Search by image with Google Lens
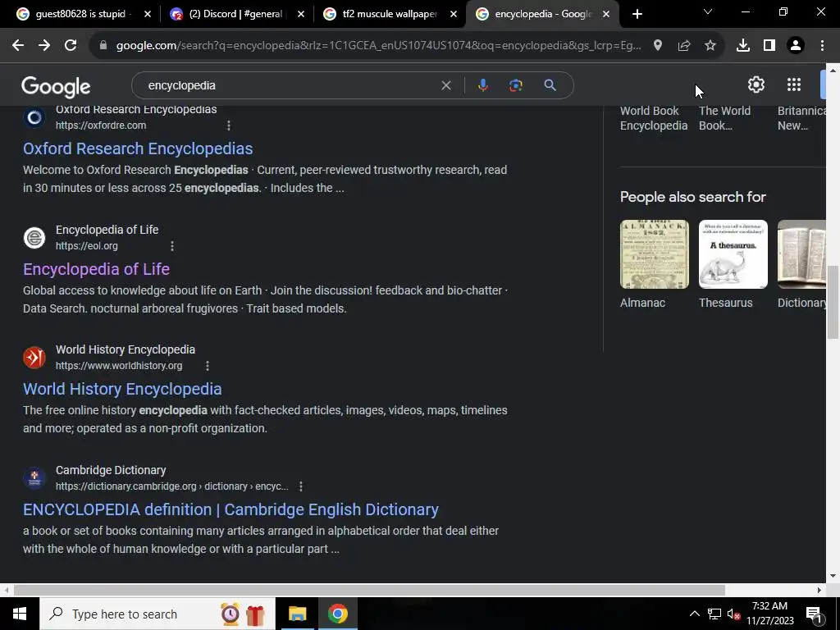The height and width of the screenshot is (630, 840). (x=516, y=85)
